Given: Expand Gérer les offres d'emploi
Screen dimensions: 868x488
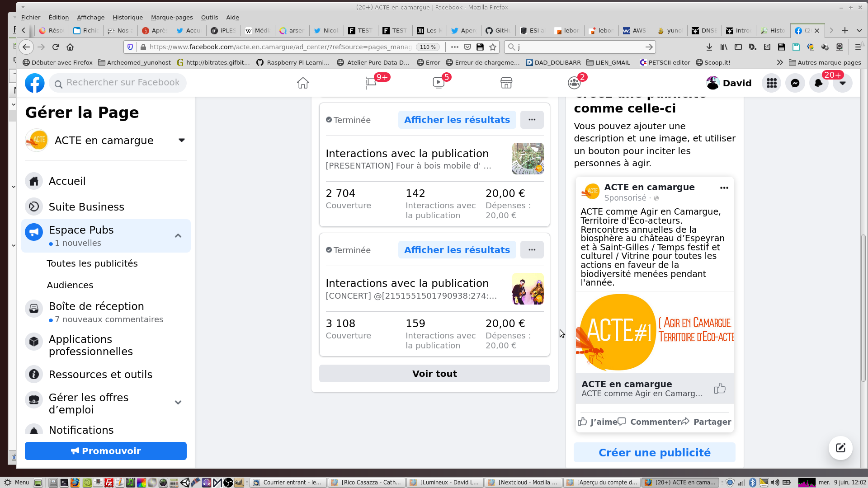Looking at the screenshot, I should tap(178, 403).
